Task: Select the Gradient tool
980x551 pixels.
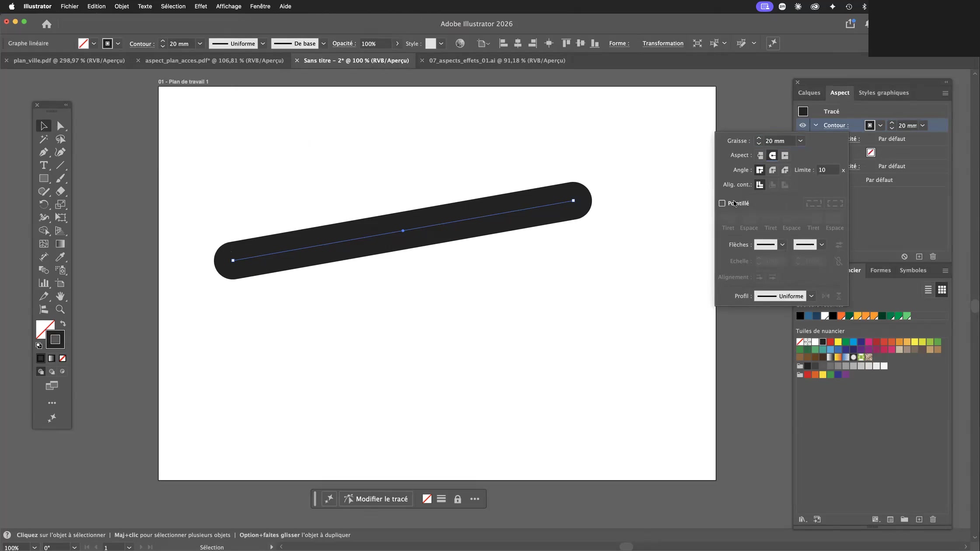Action: [x=61, y=244]
